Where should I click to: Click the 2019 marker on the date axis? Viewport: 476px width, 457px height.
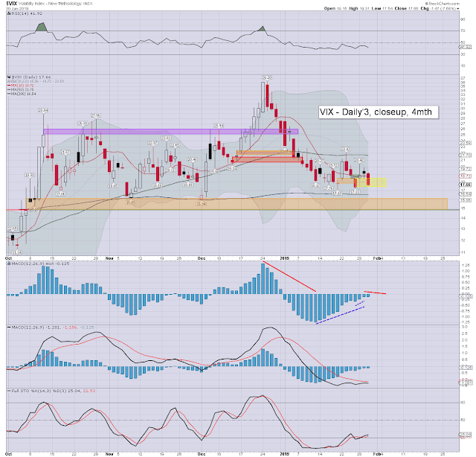click(x=284, y=258)
